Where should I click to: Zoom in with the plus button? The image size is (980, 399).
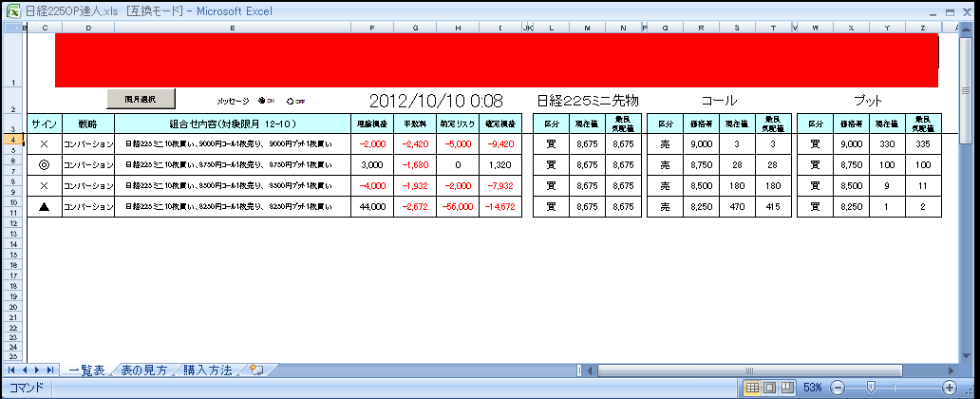coord(950,387)
